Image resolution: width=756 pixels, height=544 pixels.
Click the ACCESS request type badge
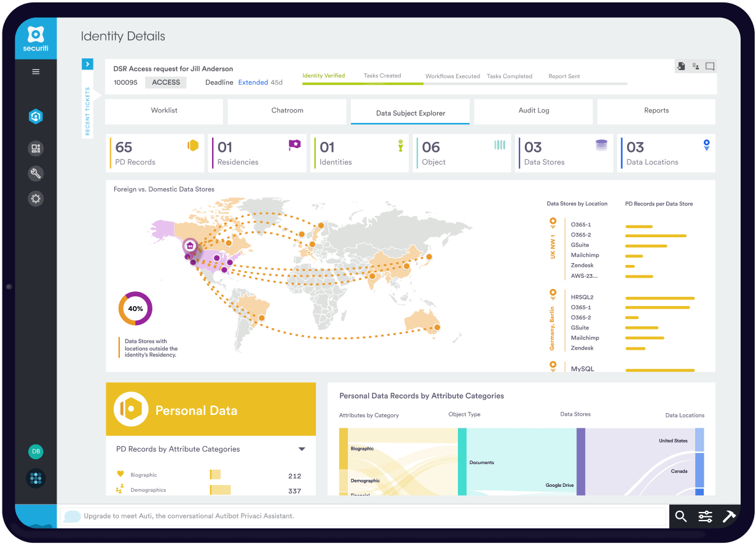click(166, 82)
